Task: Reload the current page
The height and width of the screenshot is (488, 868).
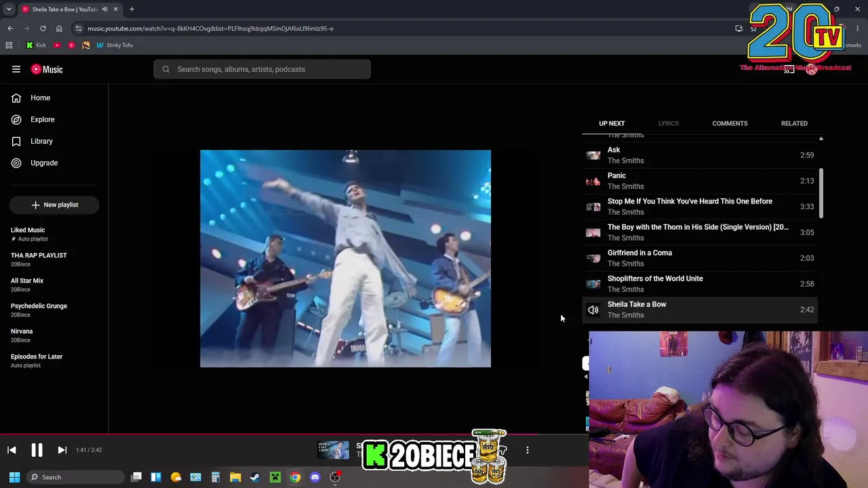Action: pyautogui.click(x=43, y=28)
